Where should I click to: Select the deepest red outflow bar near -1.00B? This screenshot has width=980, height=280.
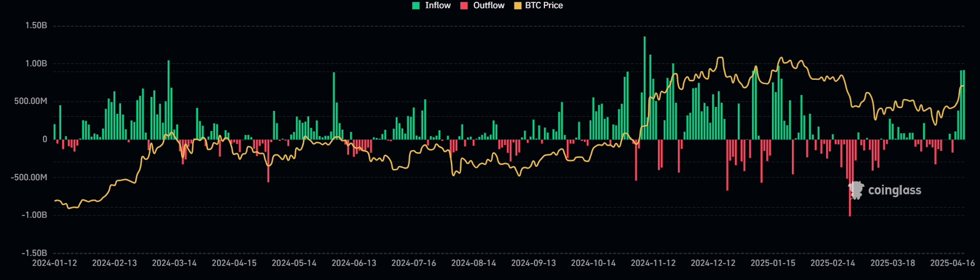[x=849, y=177]
